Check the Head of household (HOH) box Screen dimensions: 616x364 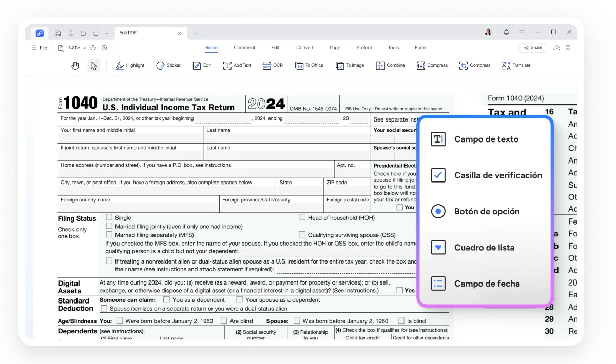[302, 217]
